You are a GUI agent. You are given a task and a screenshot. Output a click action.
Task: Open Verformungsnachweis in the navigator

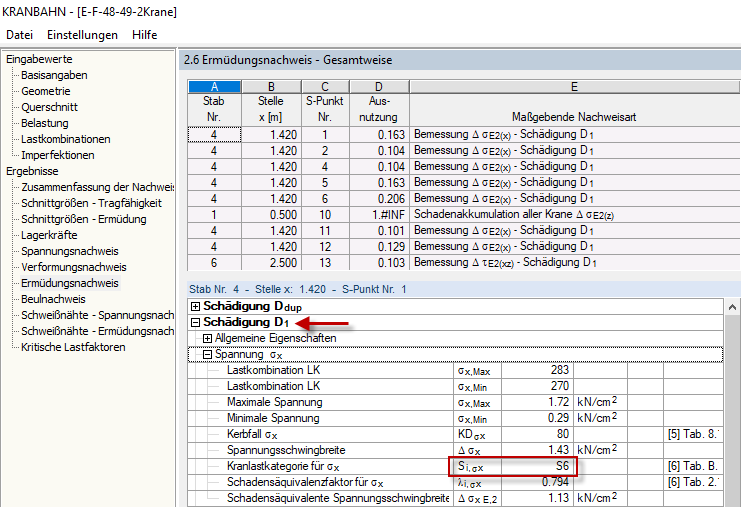point(74,267)
